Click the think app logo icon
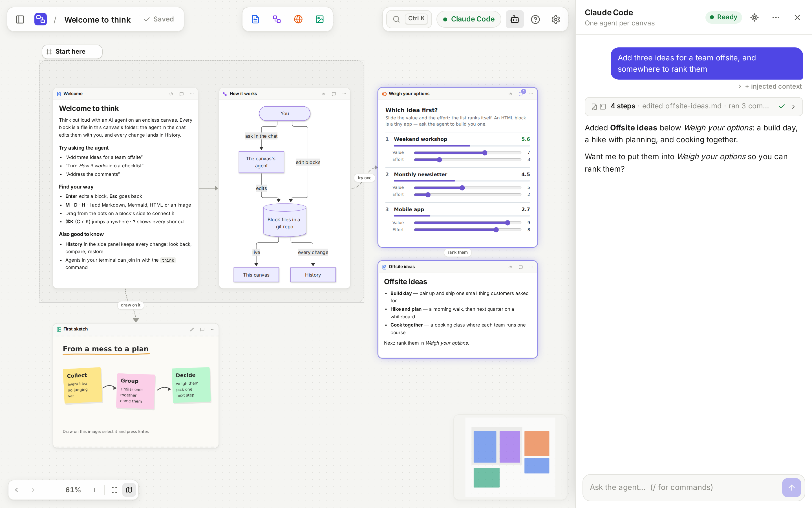The width and height of the screenshot is (812, 508). (41, 19)
